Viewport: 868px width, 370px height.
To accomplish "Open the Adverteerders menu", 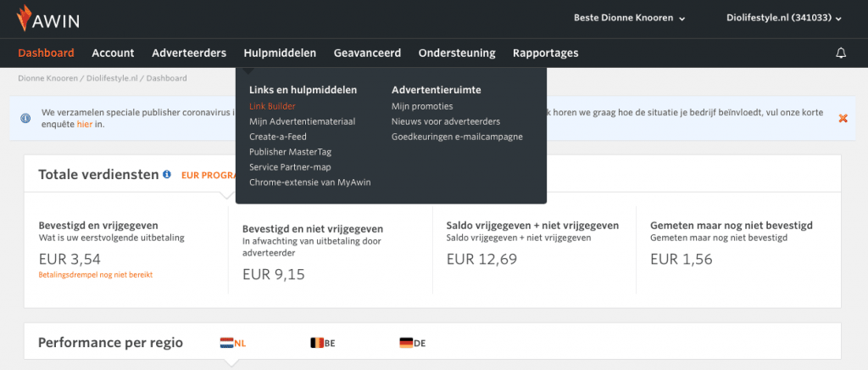I will click(x=189, y=53).
